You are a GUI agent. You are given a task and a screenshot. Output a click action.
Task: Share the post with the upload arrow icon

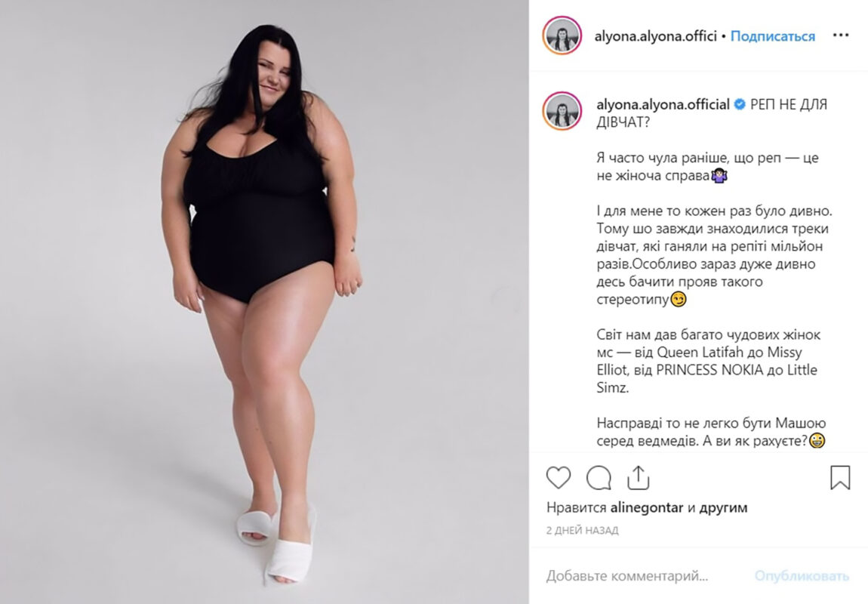[x=638, y=477]
